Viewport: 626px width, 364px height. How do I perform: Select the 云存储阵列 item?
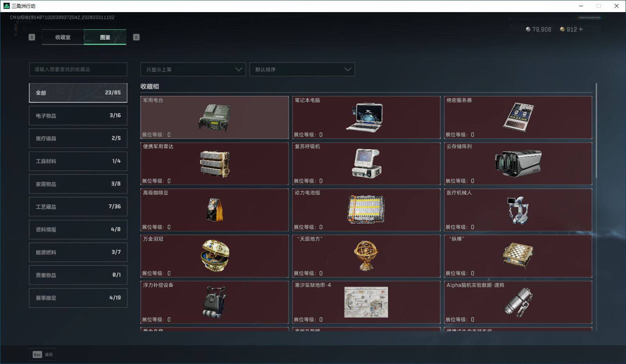point(518,164)
